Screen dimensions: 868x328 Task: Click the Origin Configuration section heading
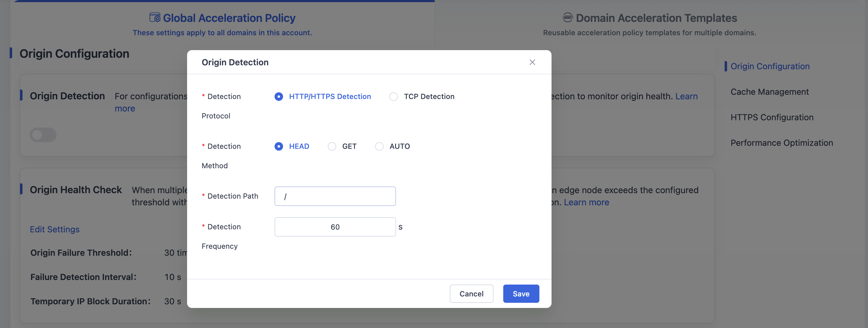[74, 53]
